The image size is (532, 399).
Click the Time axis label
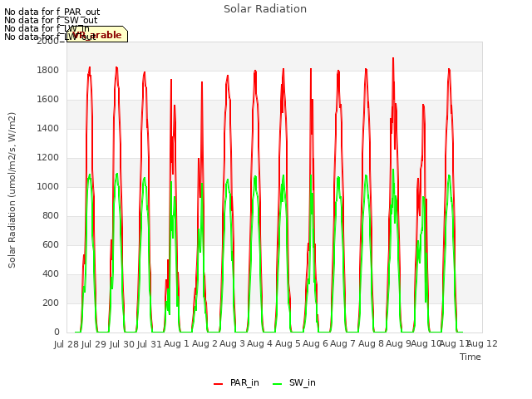[470, 357]
